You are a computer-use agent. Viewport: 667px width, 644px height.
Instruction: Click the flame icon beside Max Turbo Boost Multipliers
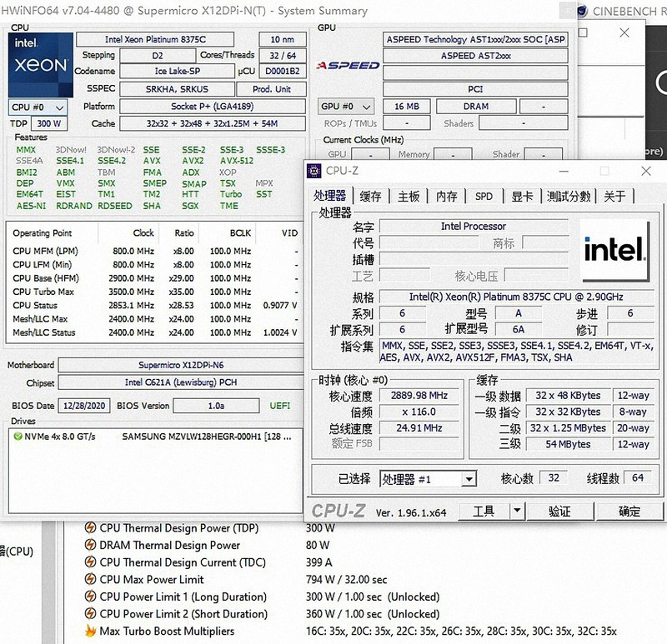[90, 631]
